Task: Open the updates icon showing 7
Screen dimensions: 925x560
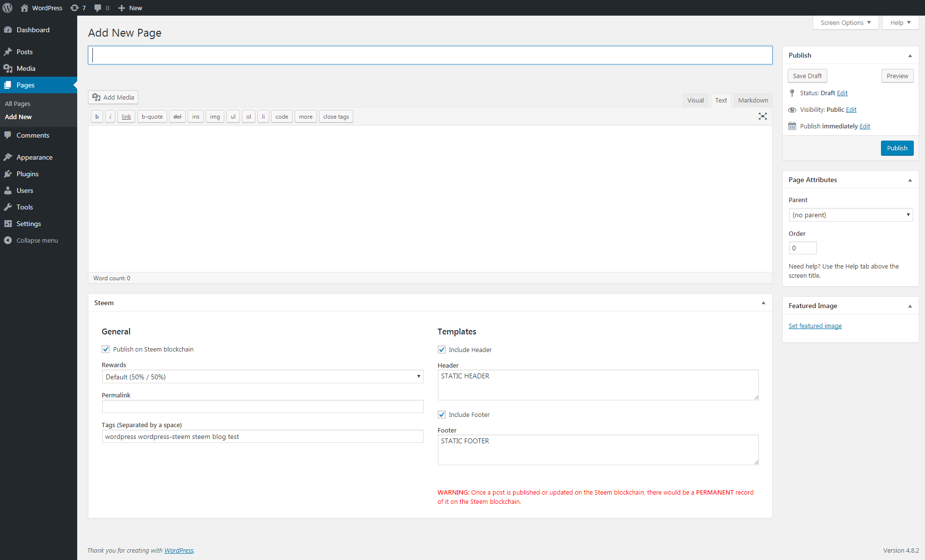Action: click(x=74, y=8)
